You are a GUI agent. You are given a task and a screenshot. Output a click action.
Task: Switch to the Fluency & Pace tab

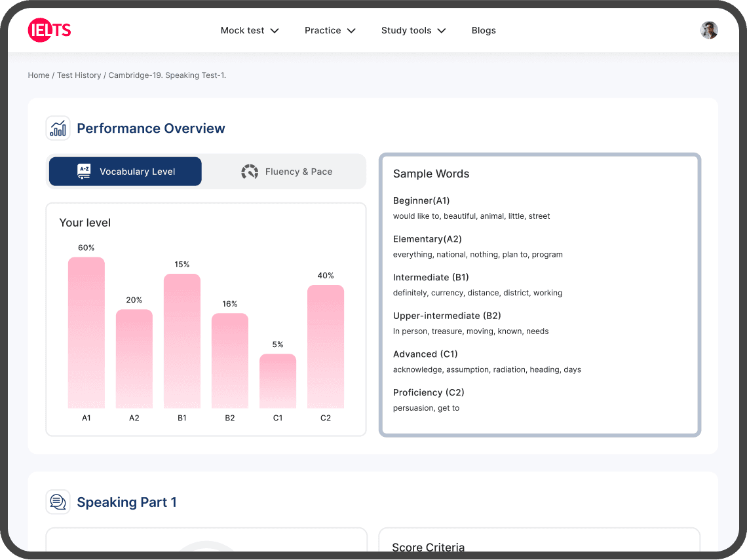click(x=286, y=171)
